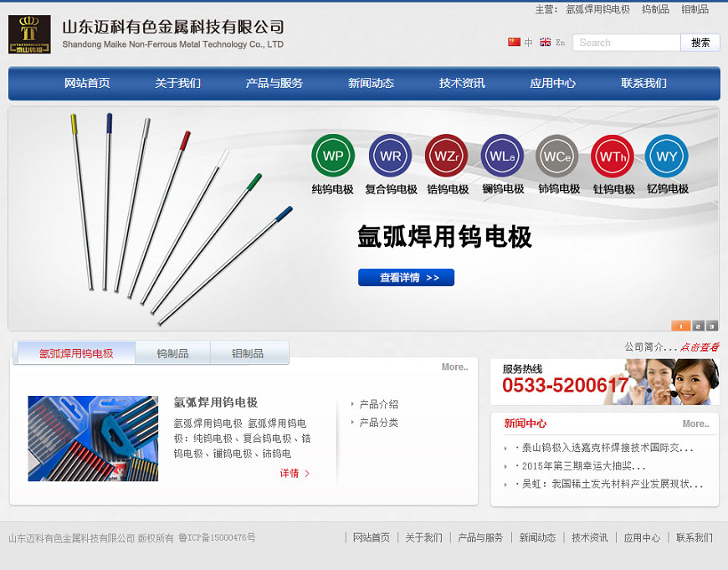Open news item 泰山钨极入选嘉克杯焊接技术国际交...
The image size is (728, 570).
point(607,448)
